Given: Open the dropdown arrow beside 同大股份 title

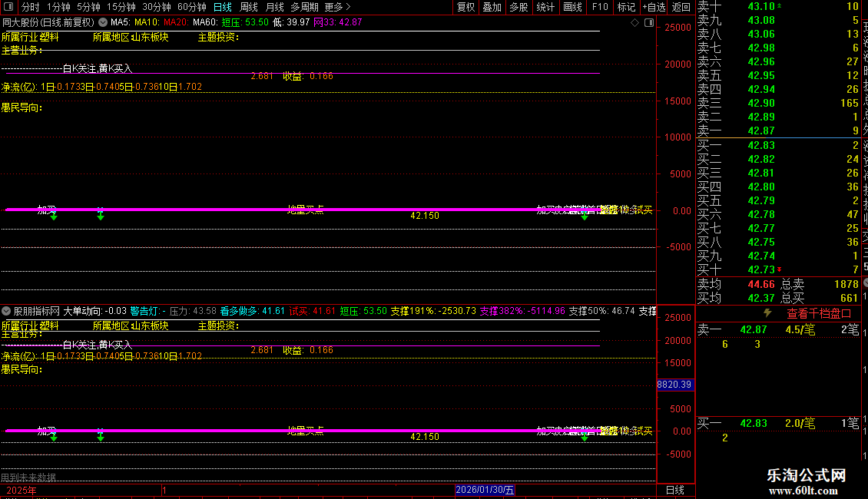Looking at the screenshot, I should (x=103, y=23).
